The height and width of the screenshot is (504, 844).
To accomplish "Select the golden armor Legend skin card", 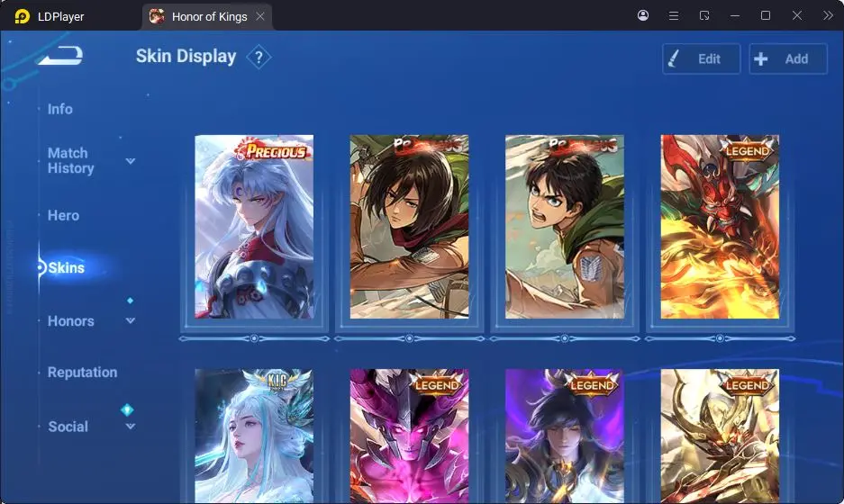I will pos(720,436).
